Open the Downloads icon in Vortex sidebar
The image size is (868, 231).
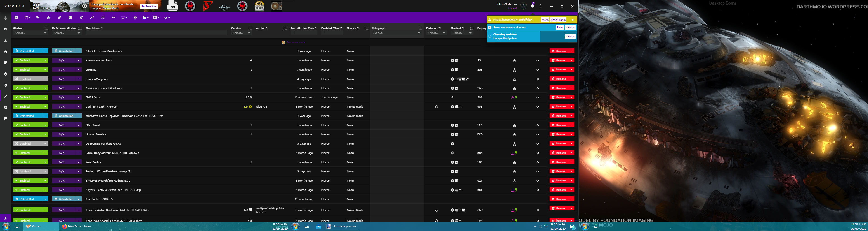[x=5, y=40]
